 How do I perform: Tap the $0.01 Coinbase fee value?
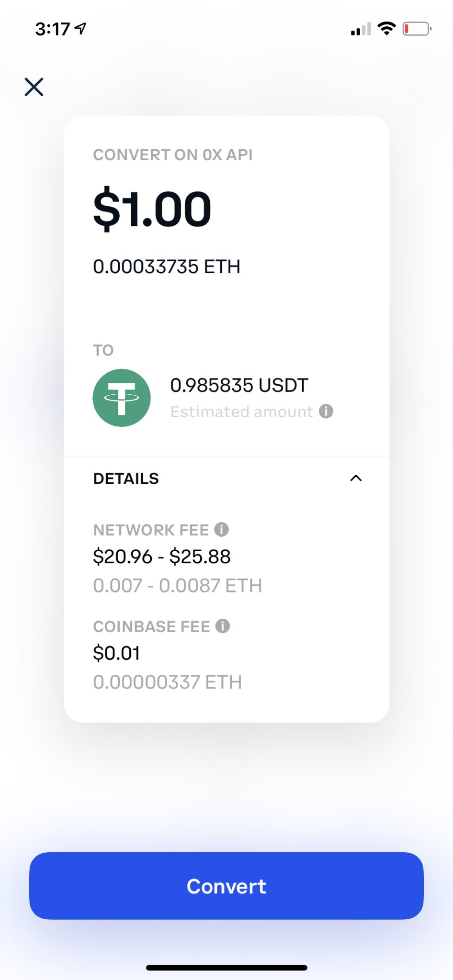(116, 653)
